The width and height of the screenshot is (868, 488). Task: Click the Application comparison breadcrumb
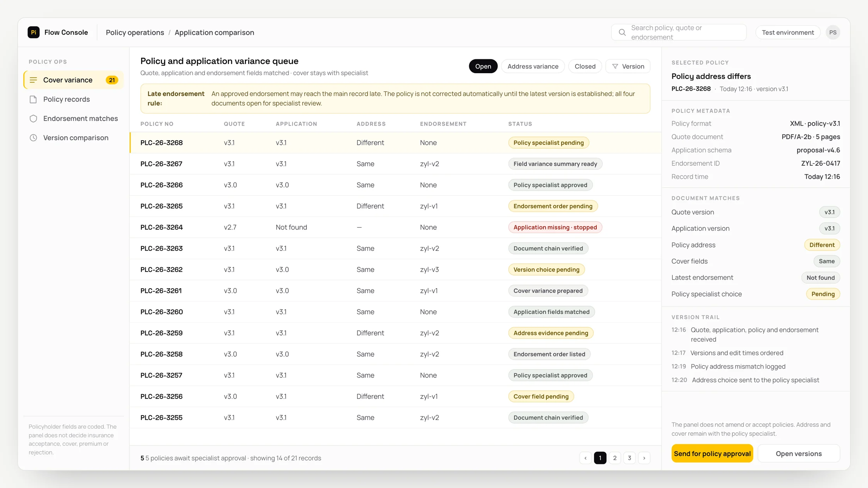(214, 33)
